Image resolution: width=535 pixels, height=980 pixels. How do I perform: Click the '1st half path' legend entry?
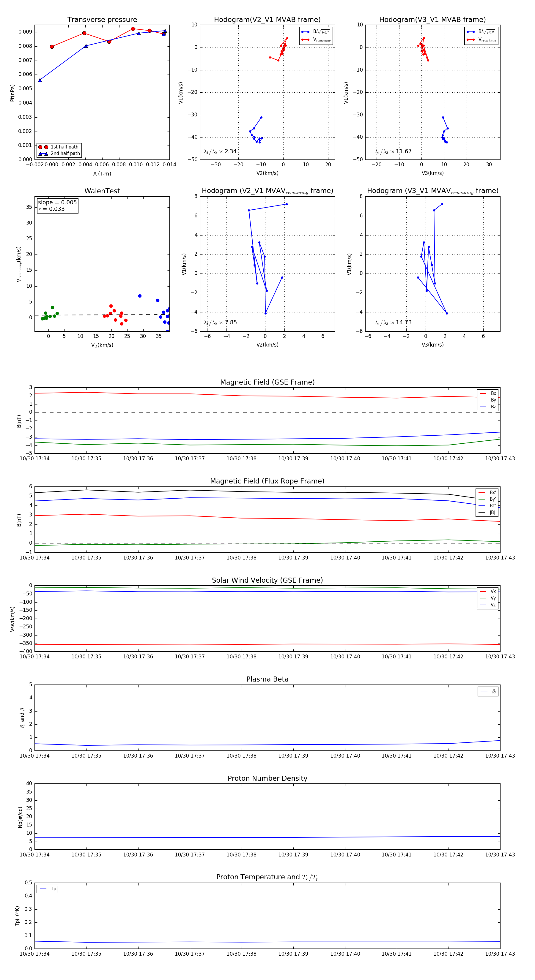(x=59, y=147)
